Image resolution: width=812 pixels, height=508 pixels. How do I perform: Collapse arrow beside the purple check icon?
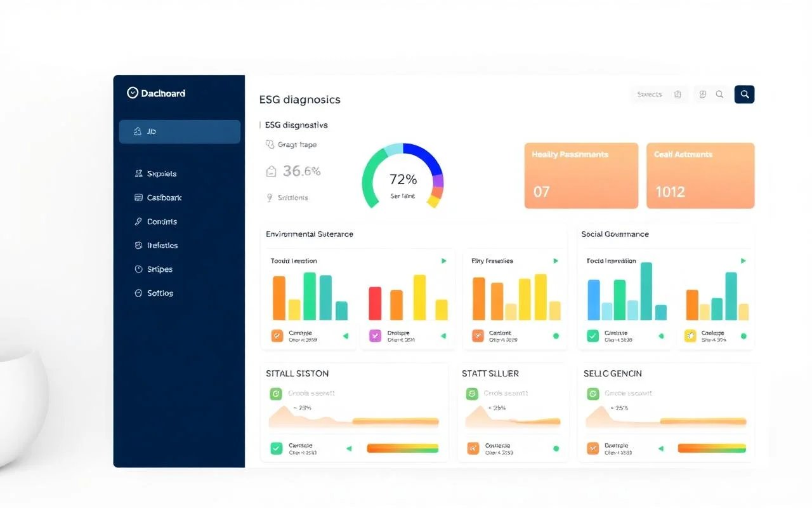click(x=443, y=336)
